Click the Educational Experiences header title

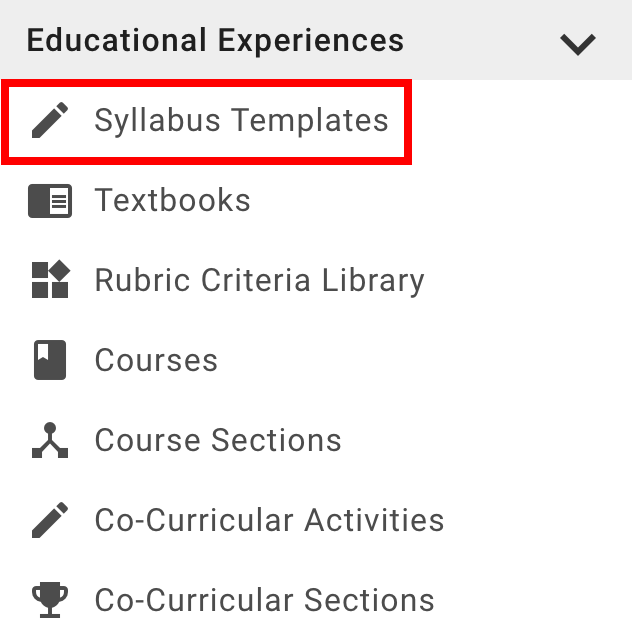(215, 41)
